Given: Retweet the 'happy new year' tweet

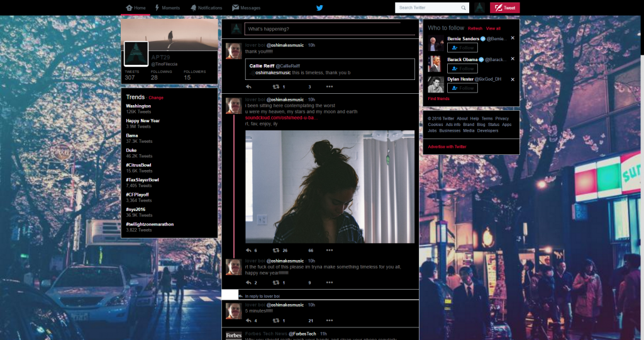Looking at the screenshot, I should click(276, 283).
